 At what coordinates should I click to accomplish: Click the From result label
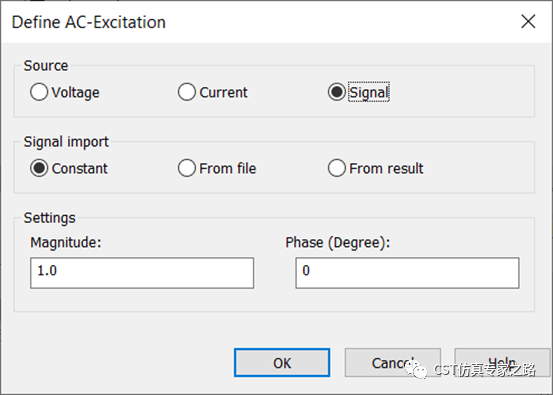tap(386, 168)
